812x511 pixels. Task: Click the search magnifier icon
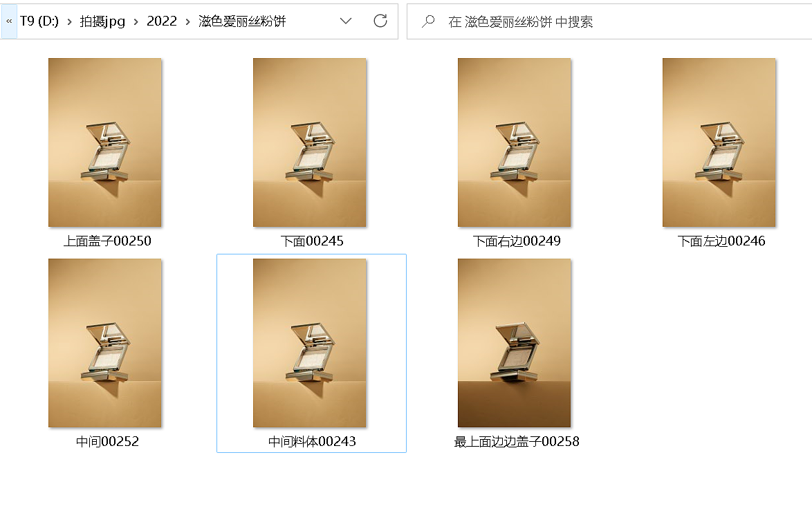coord(427,21)
